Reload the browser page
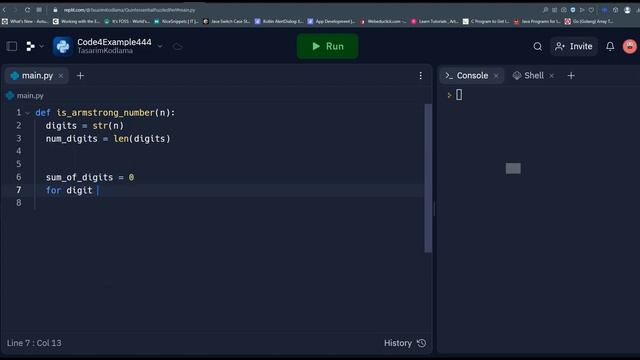 [27, 10]
